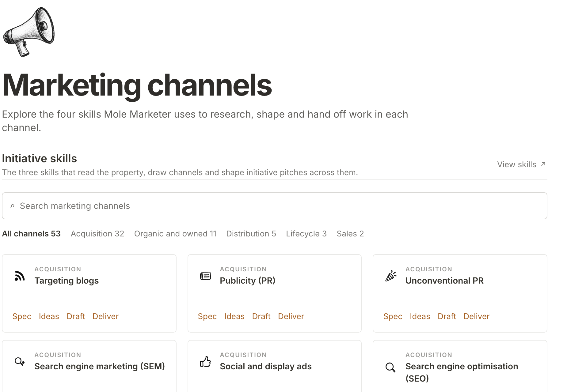The width and height of the screenshot is (567, 392).
Task: Open Spec for Targeting blogs
Action: pyautogui.click(x=22, y=316)
